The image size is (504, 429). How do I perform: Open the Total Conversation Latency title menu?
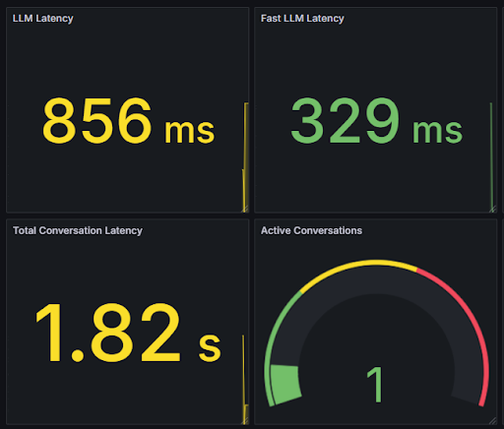click(x=78, y=231)
